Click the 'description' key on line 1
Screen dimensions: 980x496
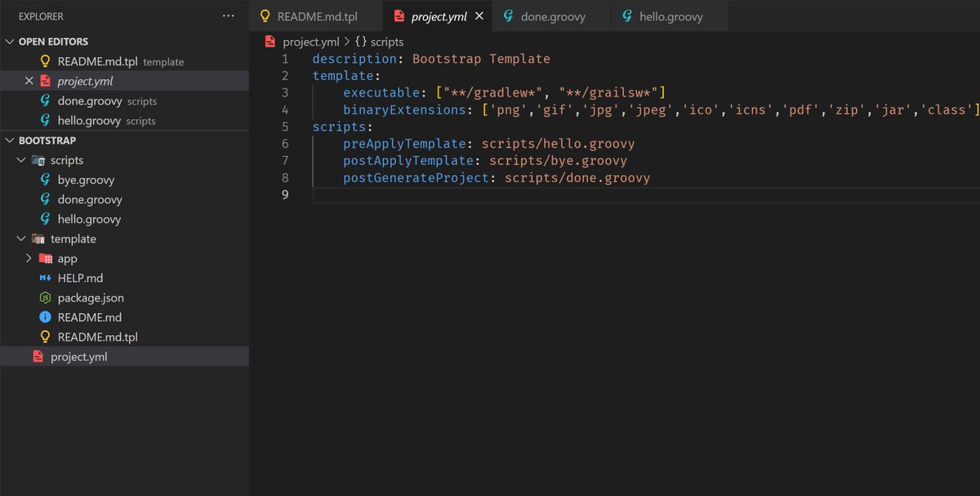coord(354,59)
